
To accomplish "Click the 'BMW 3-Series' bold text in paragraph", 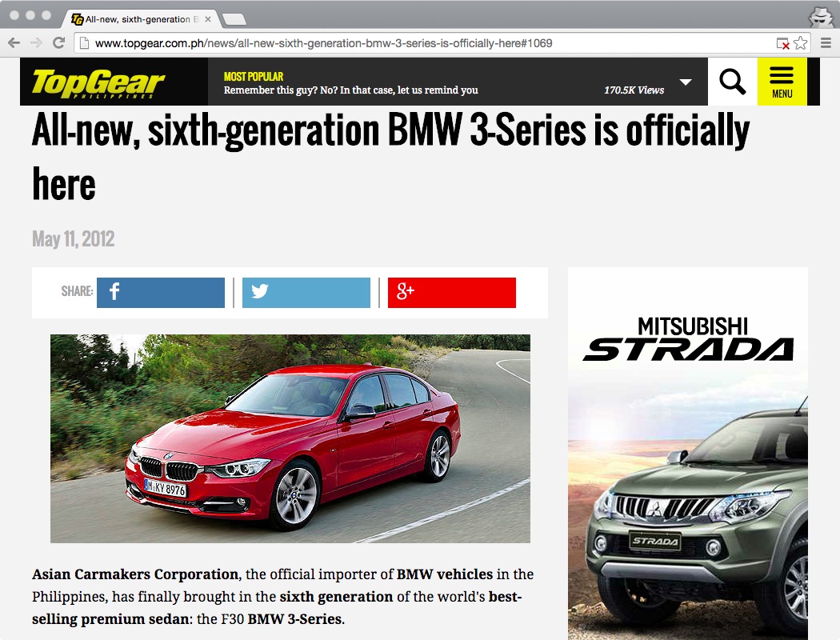I will 294,619.
